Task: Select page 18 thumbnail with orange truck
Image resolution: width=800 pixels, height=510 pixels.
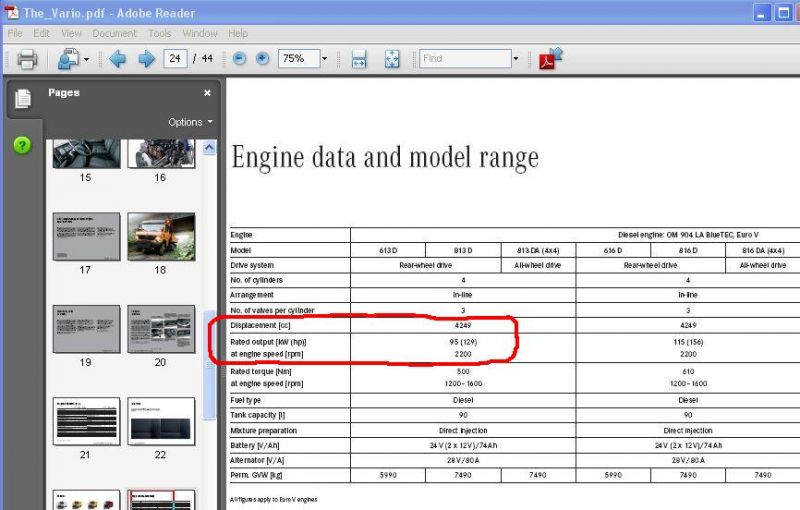Action: (161, 237)
